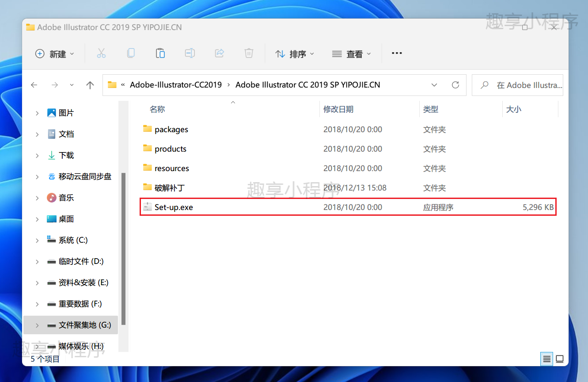This screenshot has height=382, width=588.
Task: Open address bar history dropdown
Action: [x=434, y=85]
